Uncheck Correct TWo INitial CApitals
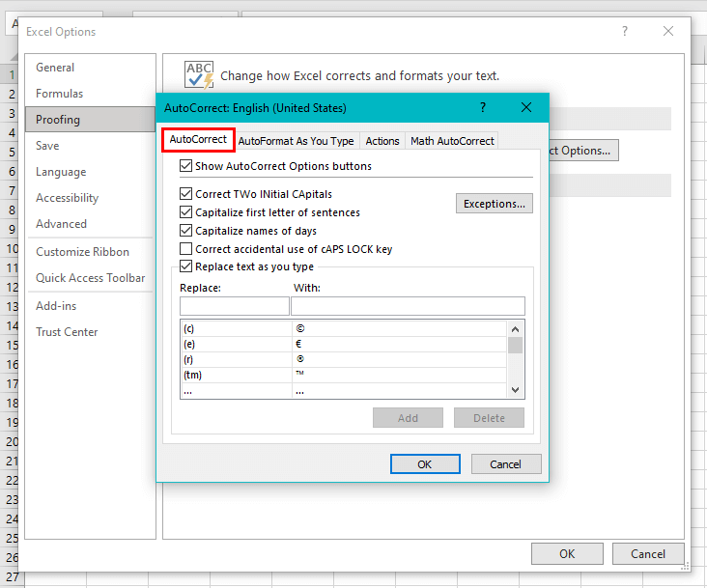 pyautogui.click(x=185, y=194)
